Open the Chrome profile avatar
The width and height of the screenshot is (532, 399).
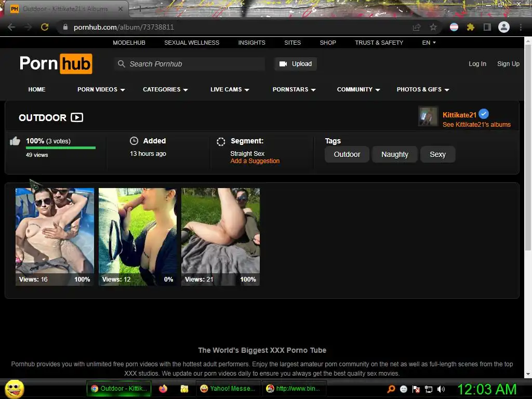tap(504, 27)
